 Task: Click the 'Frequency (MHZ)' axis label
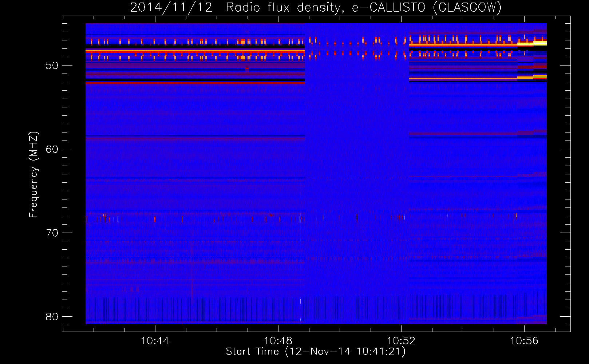pos(33,174)
